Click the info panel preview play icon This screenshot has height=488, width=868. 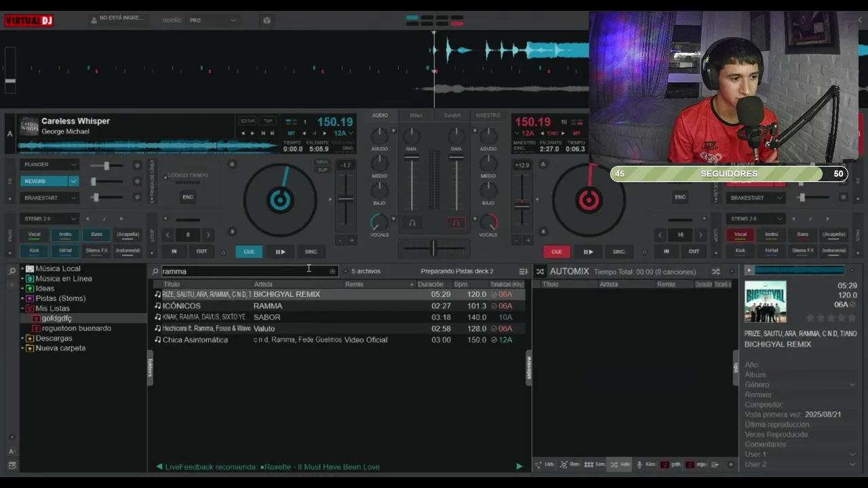pos(749,270)
